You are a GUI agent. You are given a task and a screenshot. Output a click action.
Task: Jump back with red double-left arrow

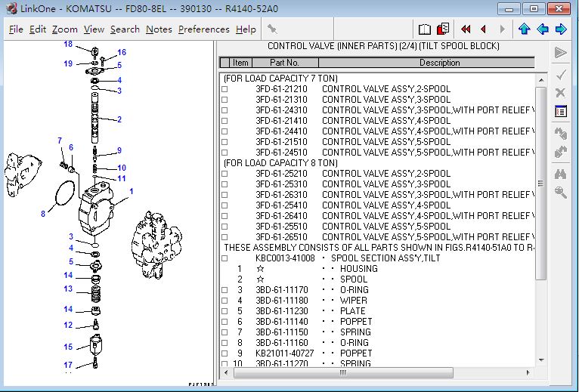(x=466, y=29)
